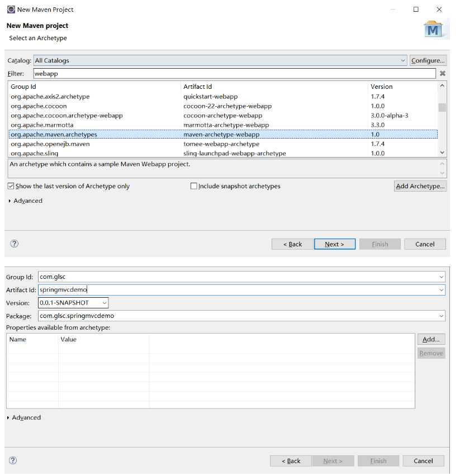This screenshot has width=460, height=476.
Task: Click version 3.0.0-alpha-3 in the archetype list
Action: (389, 115)
